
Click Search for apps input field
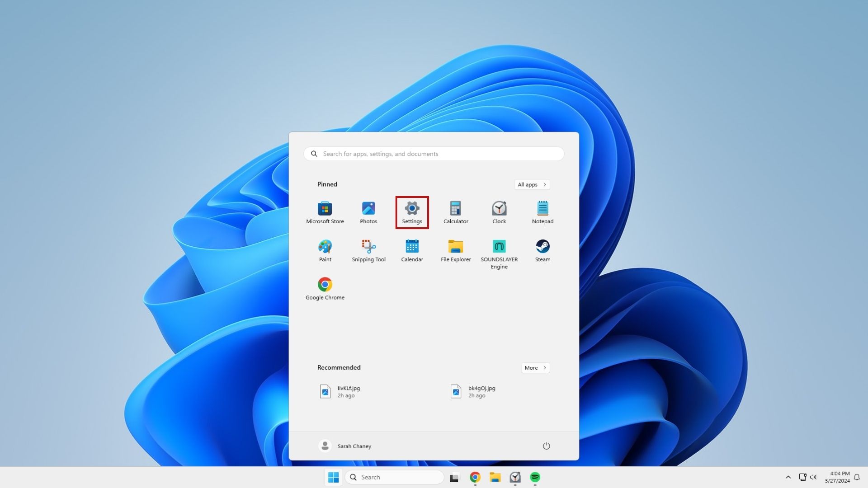click(x=434, y=154)
